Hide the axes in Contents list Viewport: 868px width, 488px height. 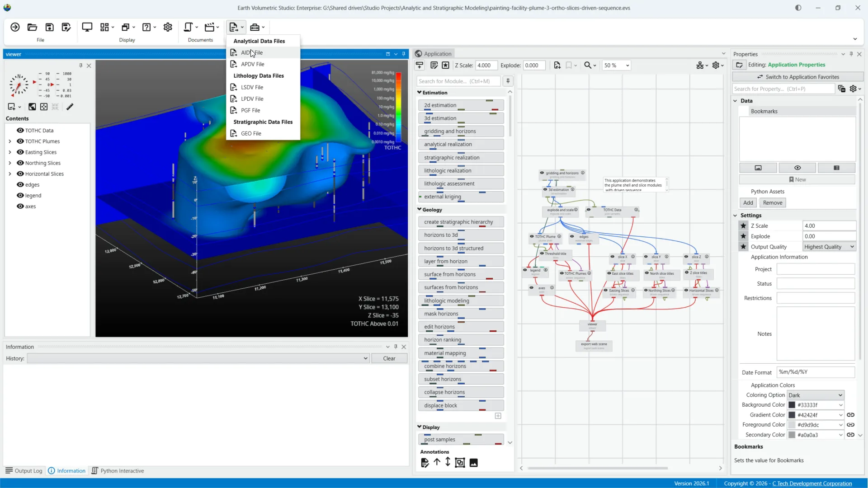tap(20, 206)
